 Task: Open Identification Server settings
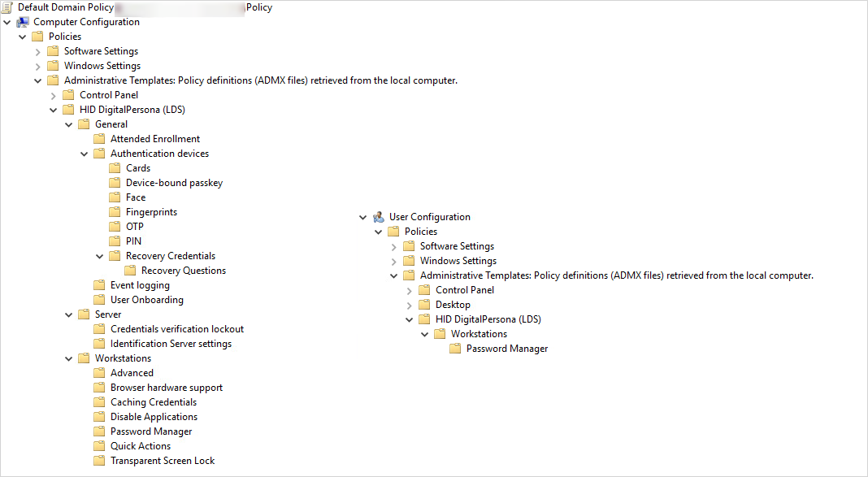pos(171,344)
